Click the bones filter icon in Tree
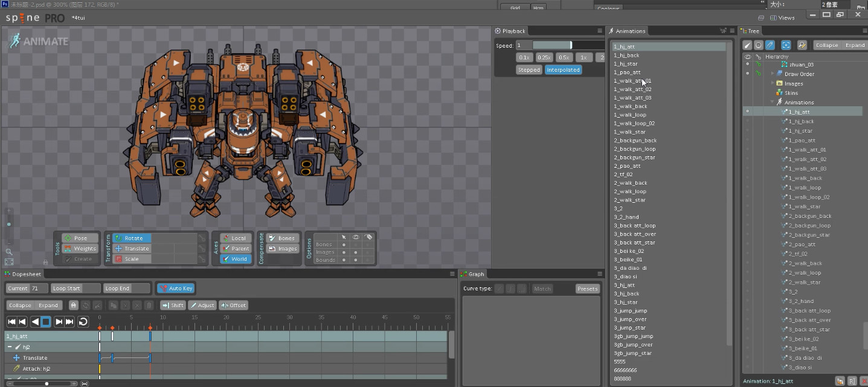 click(x=747, y=45)
